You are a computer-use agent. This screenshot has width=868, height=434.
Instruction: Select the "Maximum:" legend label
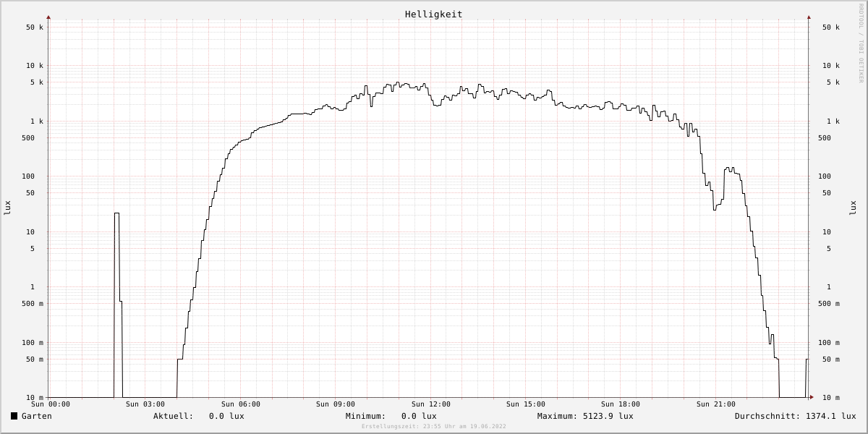click(558, 416)
